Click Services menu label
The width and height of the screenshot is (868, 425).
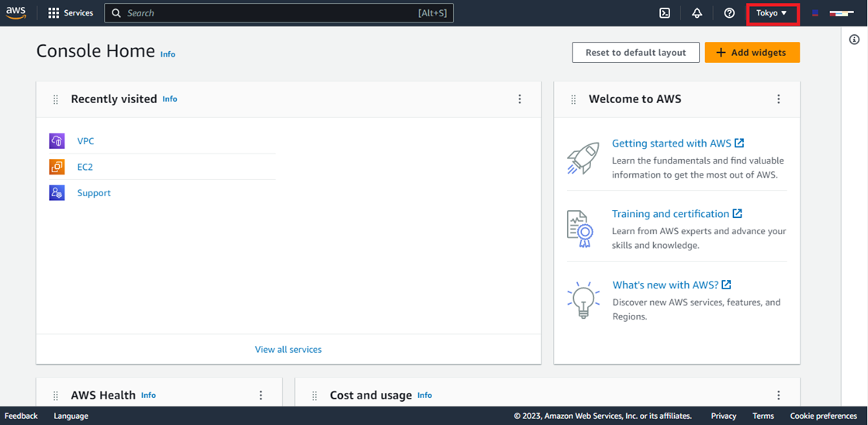(x=78, y=13)
